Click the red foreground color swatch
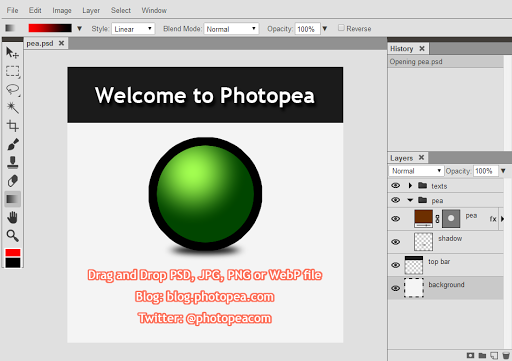The image size is (512, 361). click(x=13, y=252)
